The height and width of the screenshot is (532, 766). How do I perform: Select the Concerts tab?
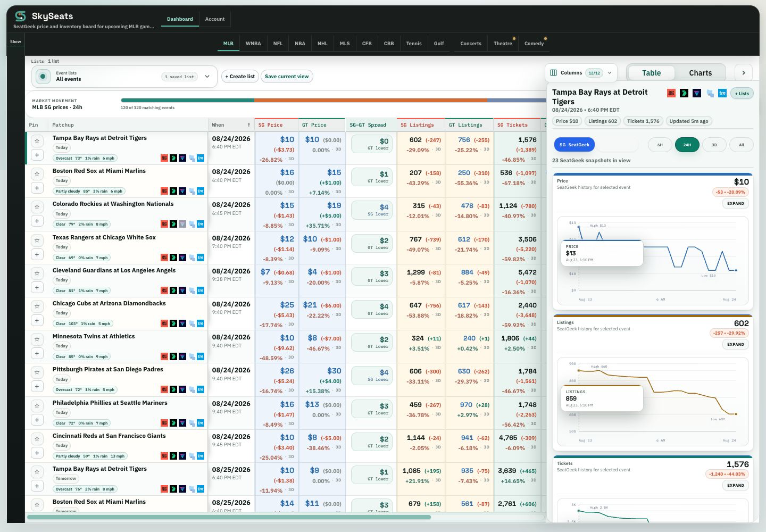471,44
